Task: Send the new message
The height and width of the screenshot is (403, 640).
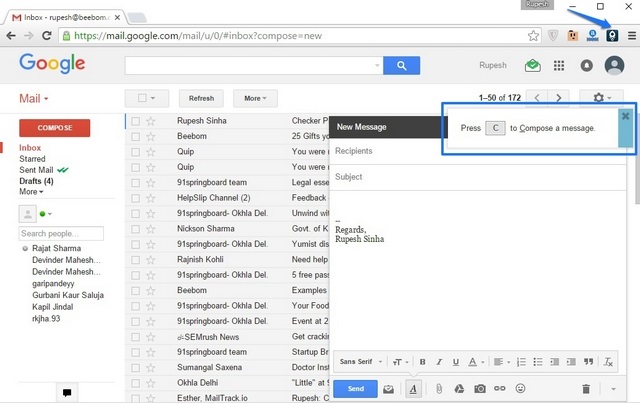Action: point(356,389)
